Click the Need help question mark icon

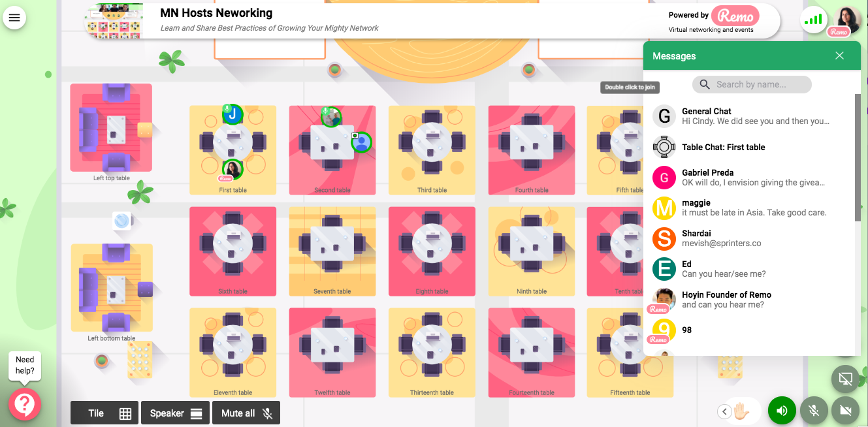click(25, 405)
